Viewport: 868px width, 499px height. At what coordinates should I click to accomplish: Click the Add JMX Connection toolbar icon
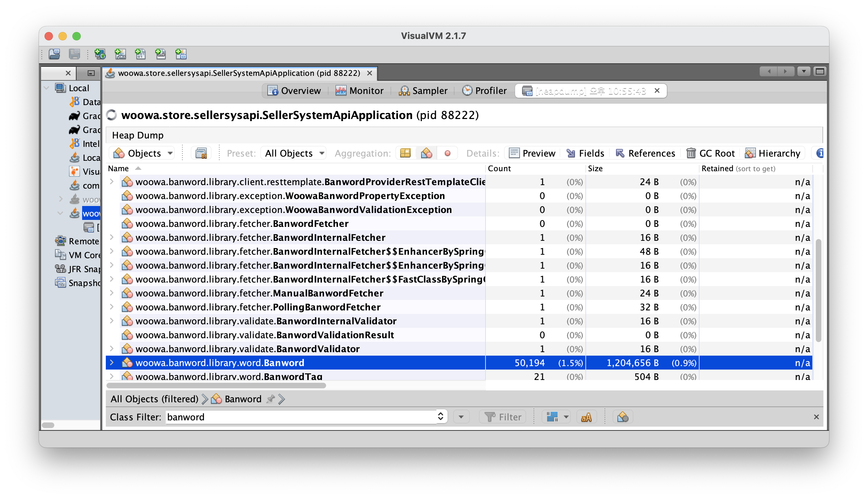pyautogui.click(x=120, y=54)
